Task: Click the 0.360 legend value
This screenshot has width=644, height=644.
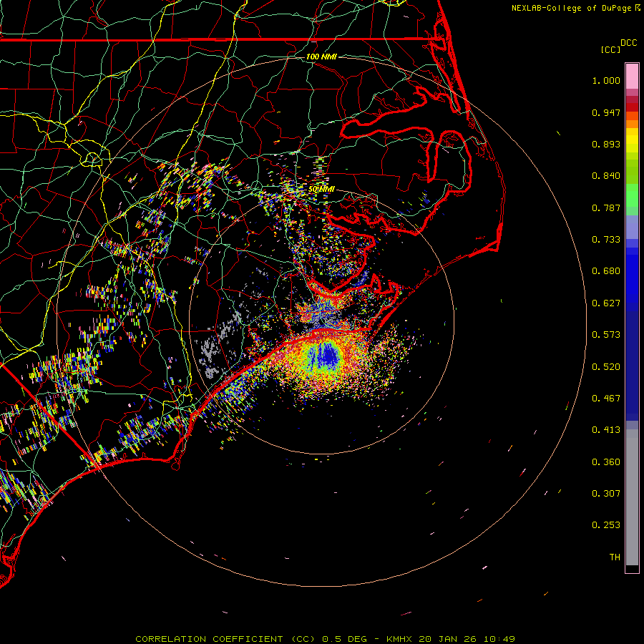Action: click(606, 462)
